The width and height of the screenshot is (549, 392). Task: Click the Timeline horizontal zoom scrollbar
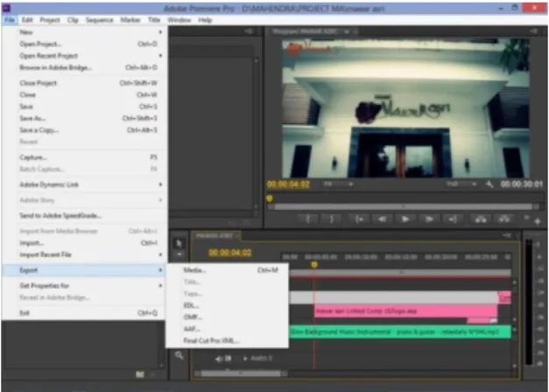(241, 374)
